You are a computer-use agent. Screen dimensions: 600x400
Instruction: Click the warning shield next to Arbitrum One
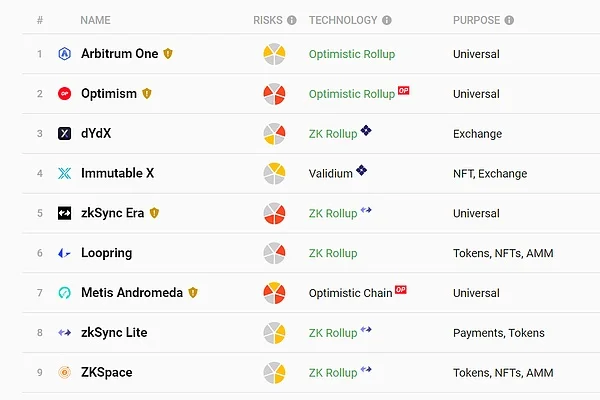pos(168,54)
